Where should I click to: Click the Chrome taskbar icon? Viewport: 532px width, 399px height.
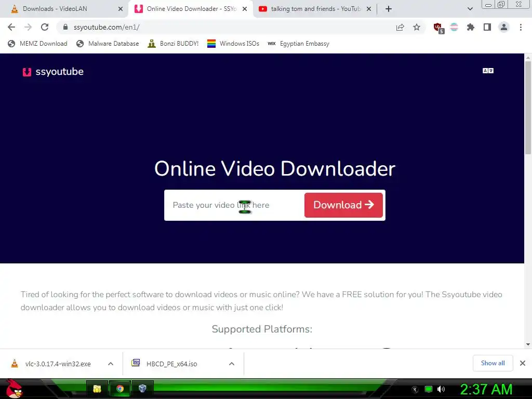[120, 389]
